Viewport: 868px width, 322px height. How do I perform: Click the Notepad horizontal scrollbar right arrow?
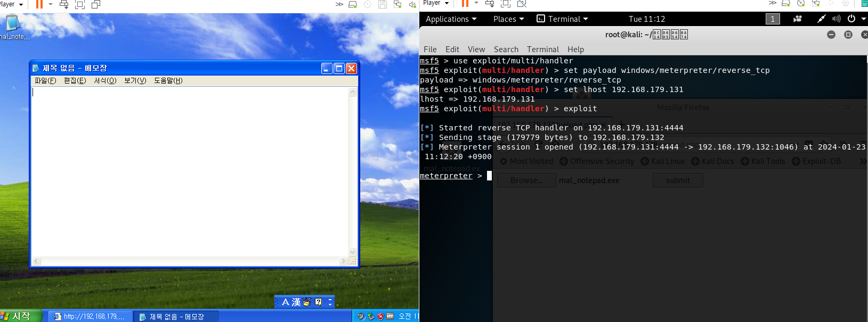(344, 261)
